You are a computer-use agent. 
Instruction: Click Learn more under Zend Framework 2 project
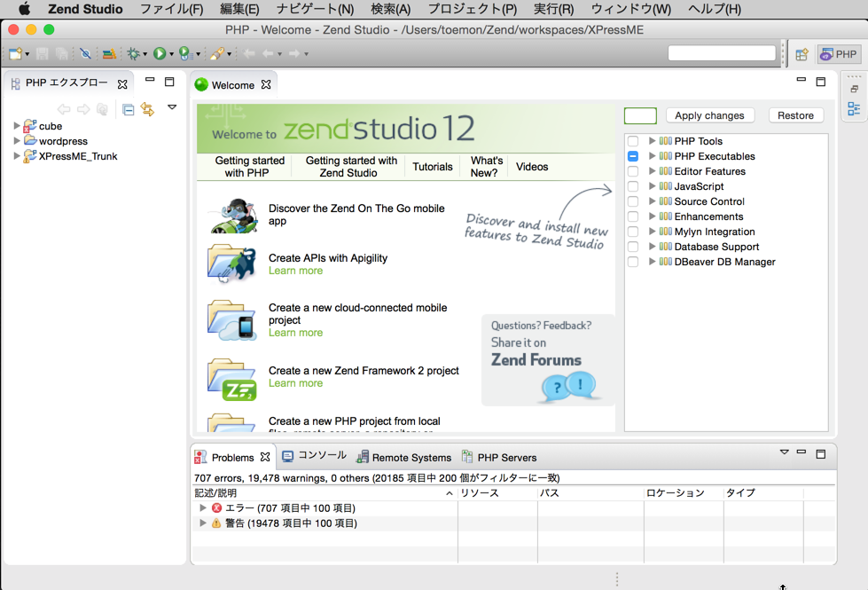[295, 382]
